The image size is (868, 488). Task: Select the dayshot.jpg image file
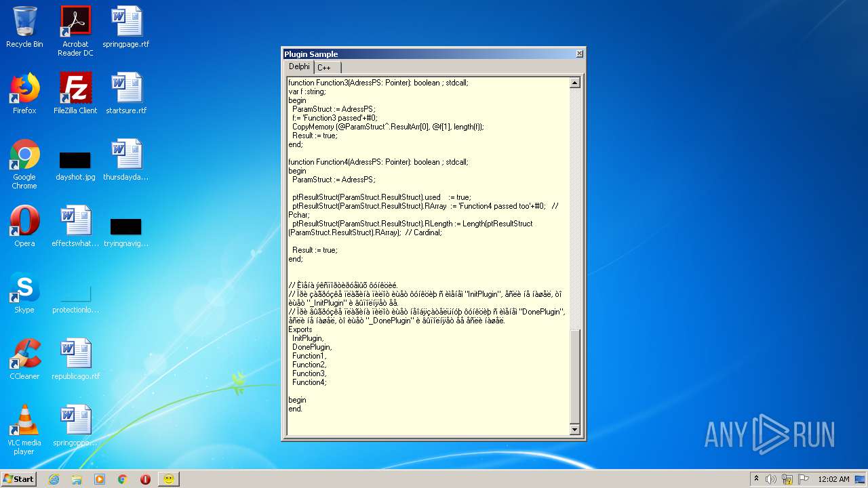(75, 166)
